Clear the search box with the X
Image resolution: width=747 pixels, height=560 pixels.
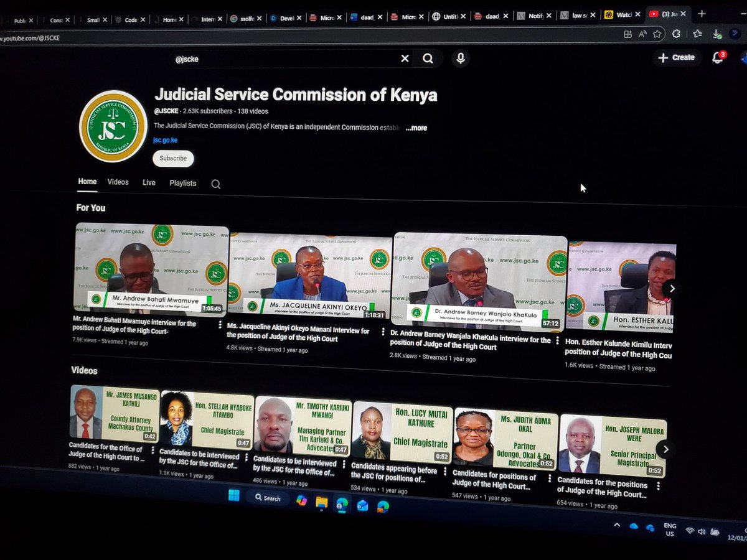[405, 58]
